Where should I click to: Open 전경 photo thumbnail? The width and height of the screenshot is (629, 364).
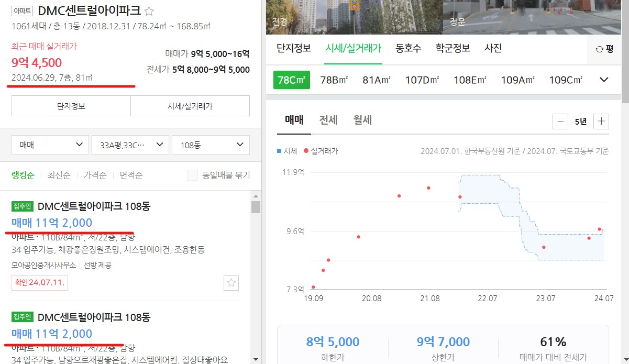click(x=355, y=17)
